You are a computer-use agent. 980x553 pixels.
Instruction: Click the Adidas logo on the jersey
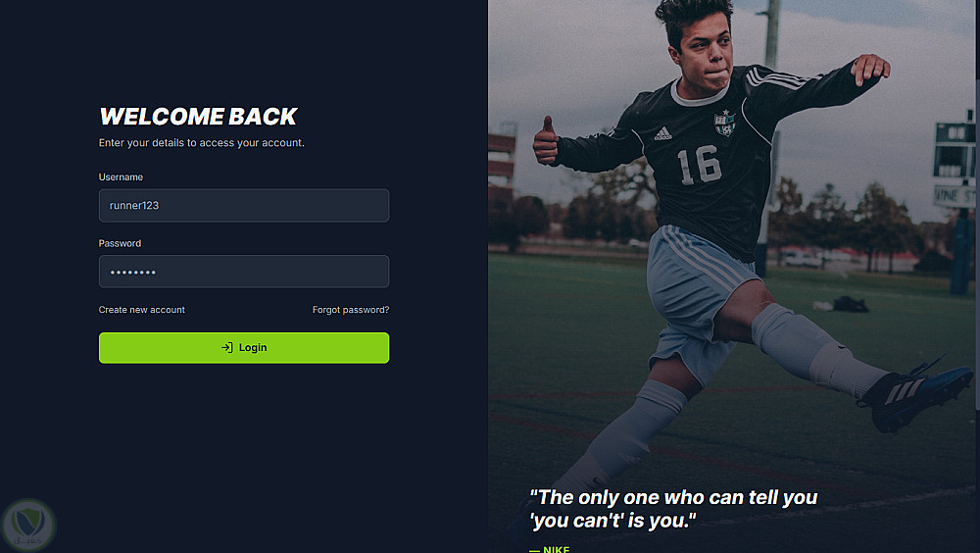coord(662,133)
